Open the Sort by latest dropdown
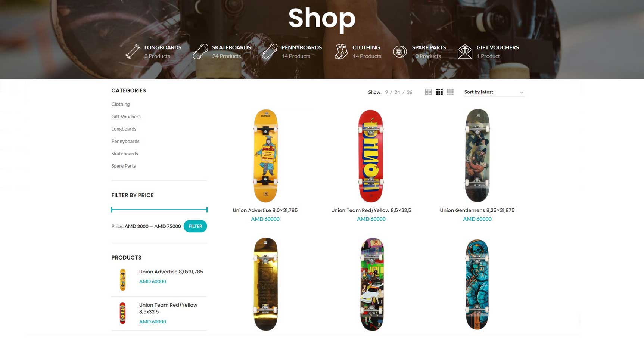This screenshot has width=644, height=338. [494, 92]
